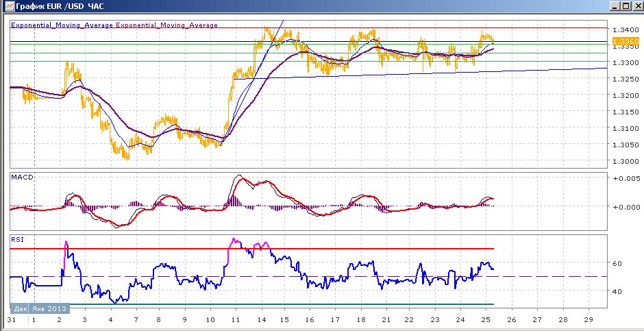The height and width of the screenshot is (331, 644).
Task: Minimize the EUR/USD chart window
Action: pos(615,7)
